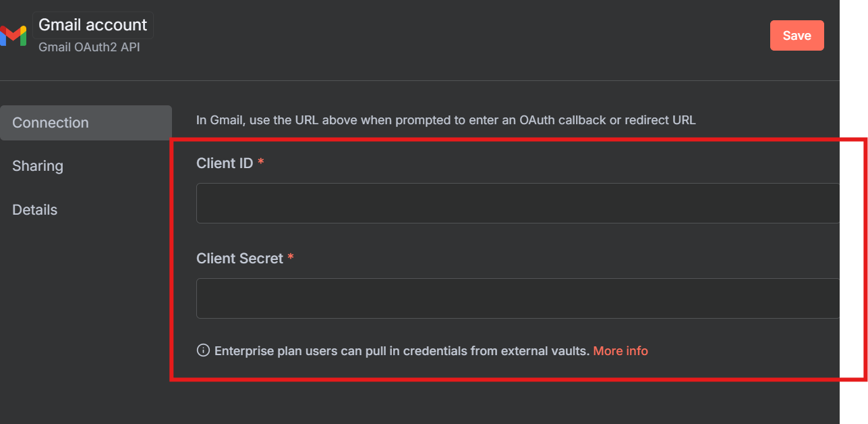Select the Connection tab in the sidebar

tap(86, 123)
